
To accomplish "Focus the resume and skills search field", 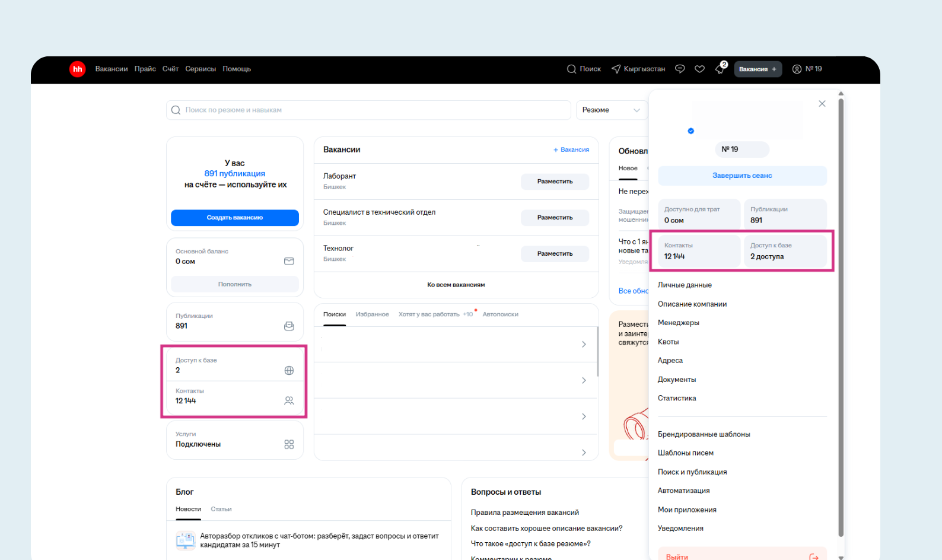I will pos(368,110).
